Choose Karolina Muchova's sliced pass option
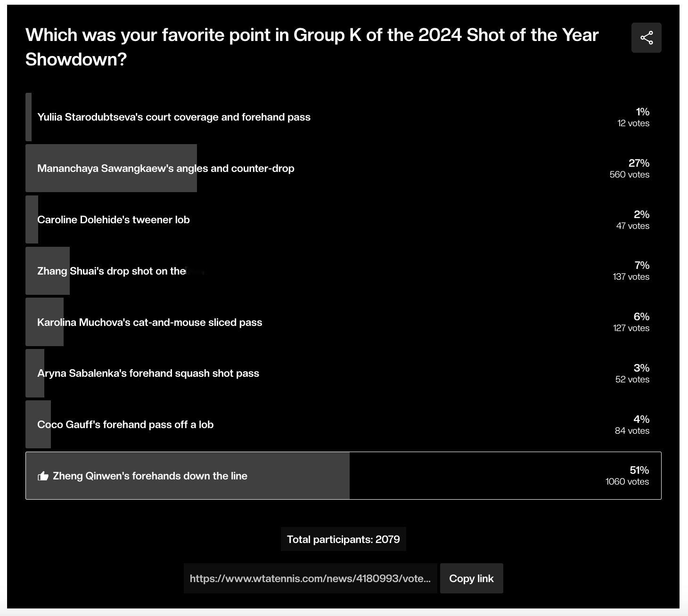 click(343, 322)
